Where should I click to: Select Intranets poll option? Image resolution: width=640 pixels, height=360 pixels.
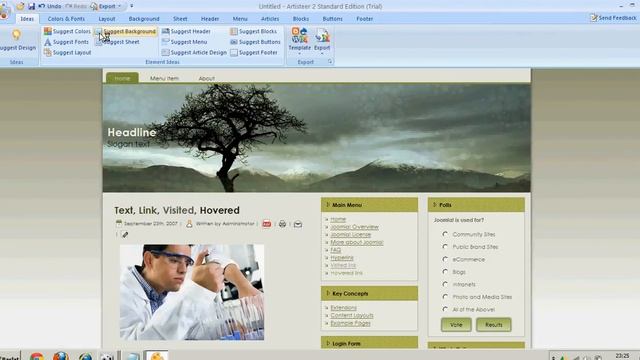[x=445, y=284]
